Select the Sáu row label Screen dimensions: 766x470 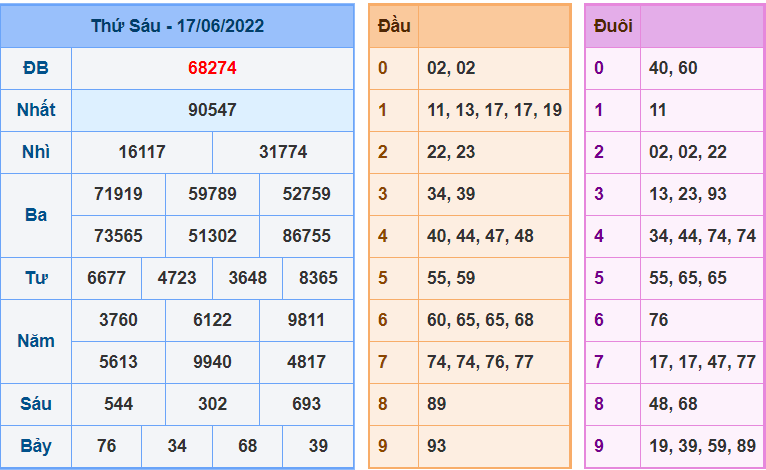(x=36, y=404)
